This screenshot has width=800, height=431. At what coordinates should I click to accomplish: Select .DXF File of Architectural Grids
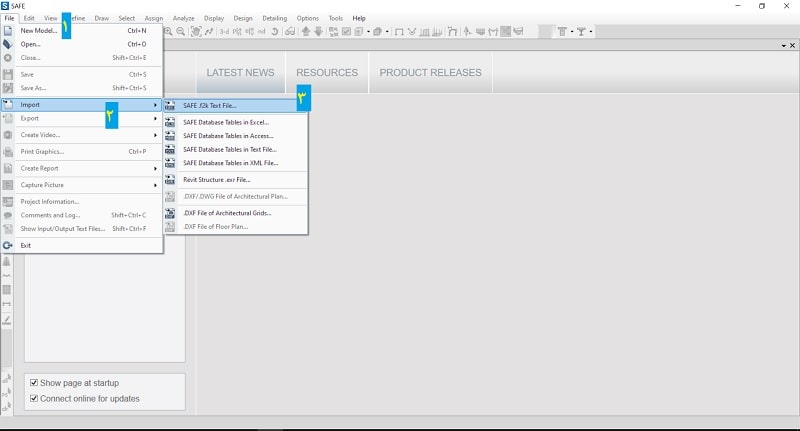227,213
